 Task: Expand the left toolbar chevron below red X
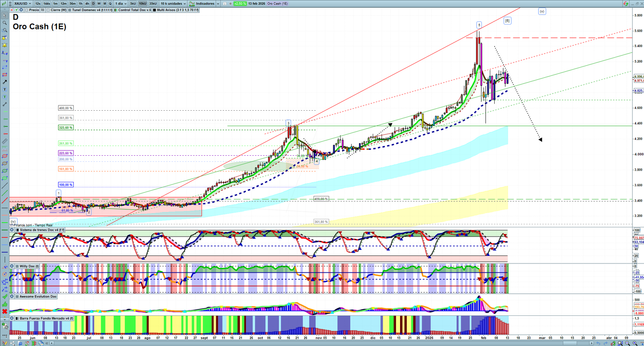[4, 319]
